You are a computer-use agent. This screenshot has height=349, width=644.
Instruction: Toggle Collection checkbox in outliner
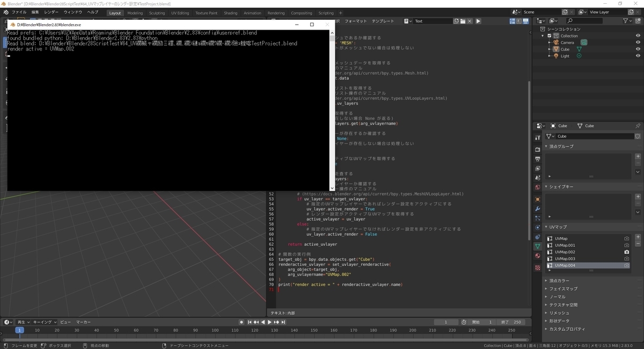click(550, 35)
